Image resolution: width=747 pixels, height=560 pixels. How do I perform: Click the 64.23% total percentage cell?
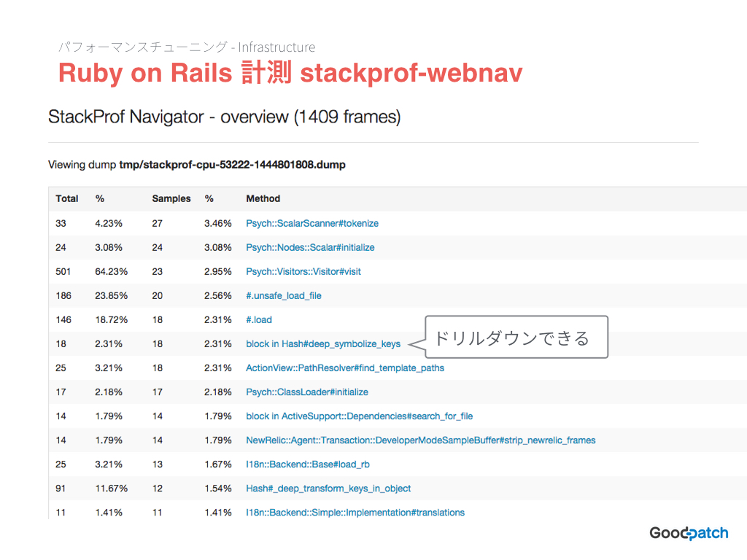pos(111,271)
